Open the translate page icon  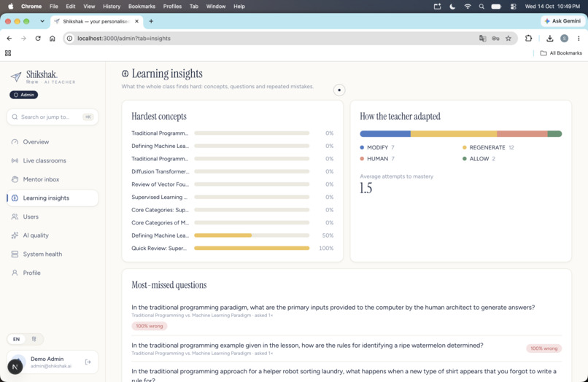tap(483, 38)
